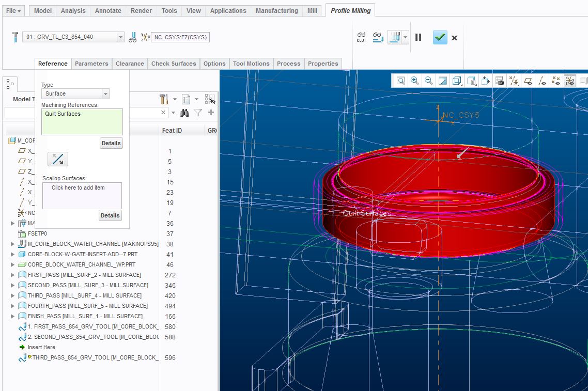Accept with the green checkmark button
Image resolution: width=588 pixels, height=391 pixels.
tap(440, 37)
